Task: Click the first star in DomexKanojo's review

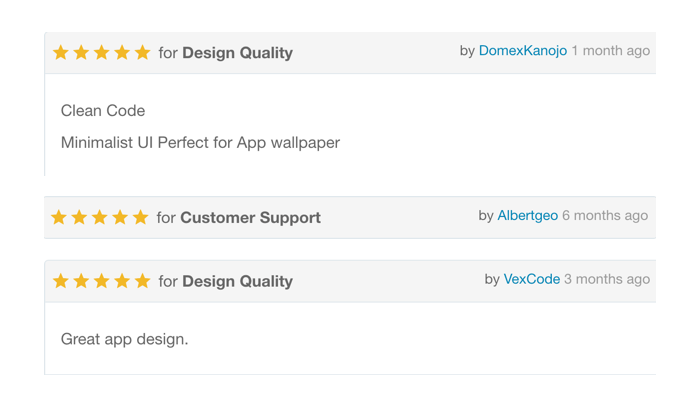Action: pyautogui.click(x=61, y=52)
